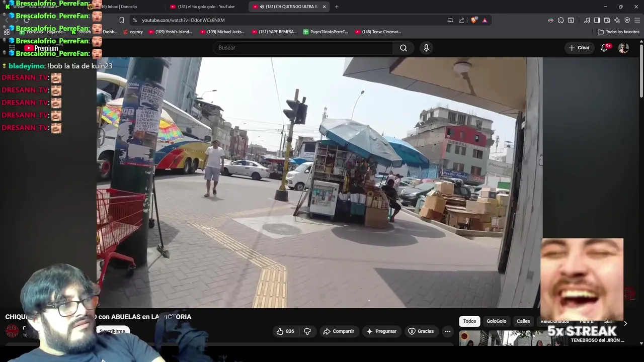Click the YouTube search magnifier icon
Viewport: 644px width, 362px height.
click(403, 48)
